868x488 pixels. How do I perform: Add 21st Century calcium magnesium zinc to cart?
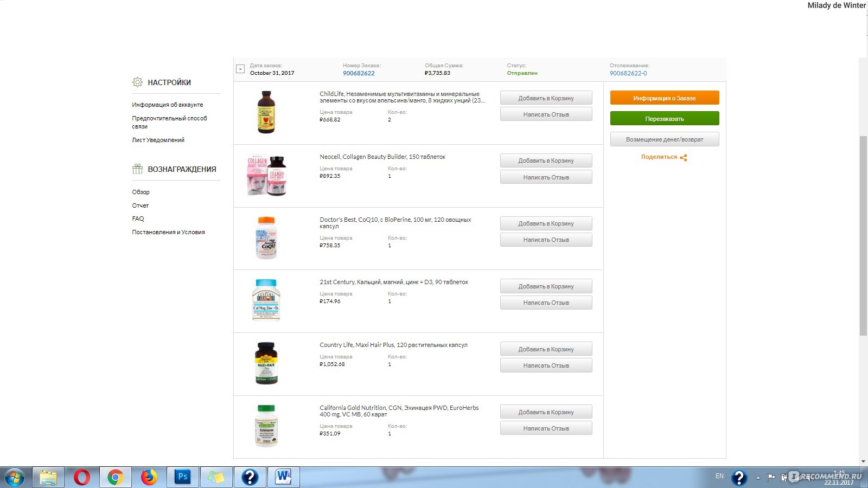(x=546, y=286)
